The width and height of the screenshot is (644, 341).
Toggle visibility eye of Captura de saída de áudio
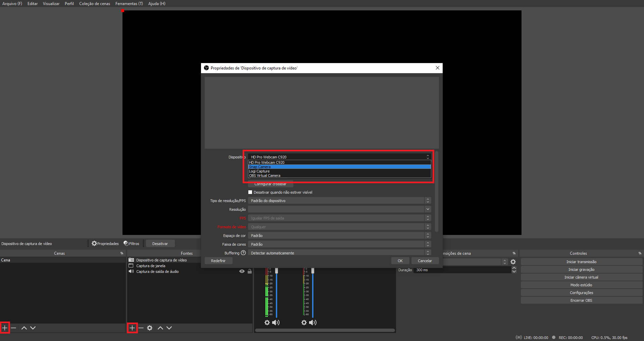[x=242, y=271]
